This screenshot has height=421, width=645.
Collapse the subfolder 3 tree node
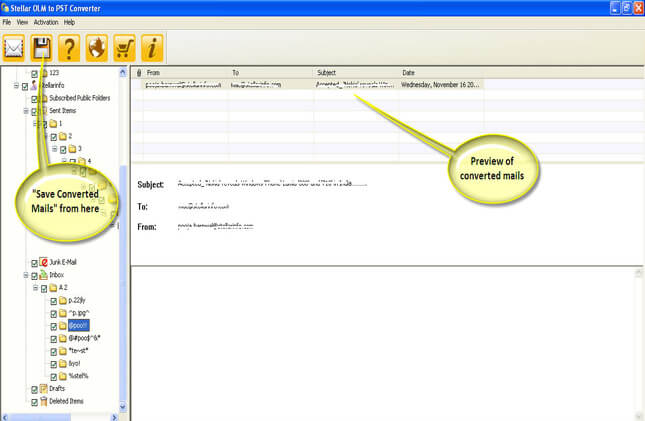click(x=54, y=149)
